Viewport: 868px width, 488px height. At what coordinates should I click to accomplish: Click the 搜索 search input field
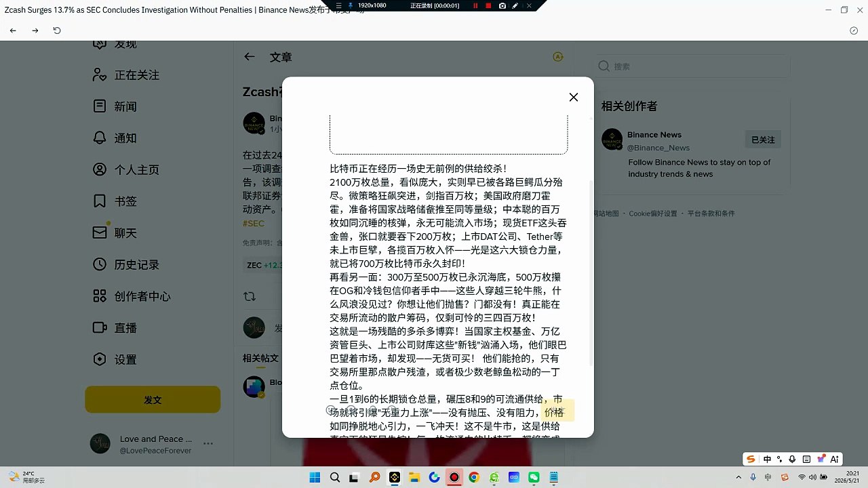692,66
